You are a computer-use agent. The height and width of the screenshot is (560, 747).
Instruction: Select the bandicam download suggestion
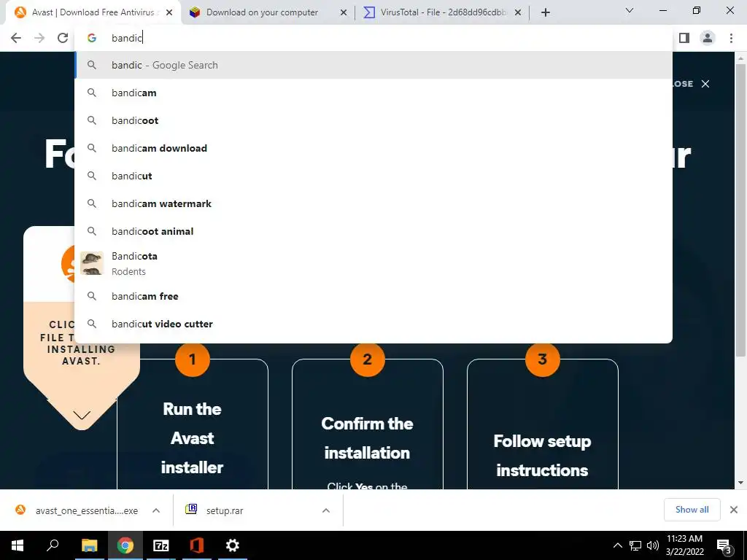(373, 148)
